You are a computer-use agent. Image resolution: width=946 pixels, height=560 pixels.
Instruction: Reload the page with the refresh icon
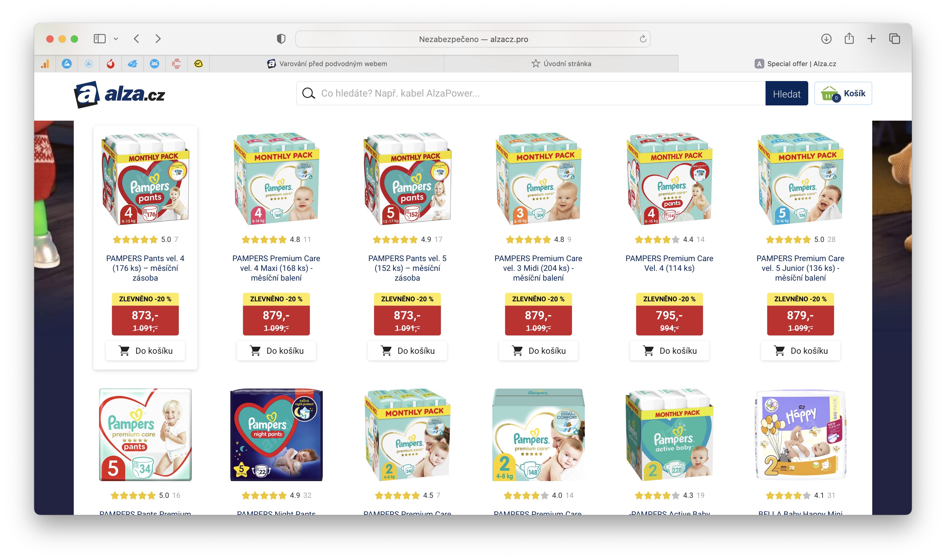tap(643, 39)
